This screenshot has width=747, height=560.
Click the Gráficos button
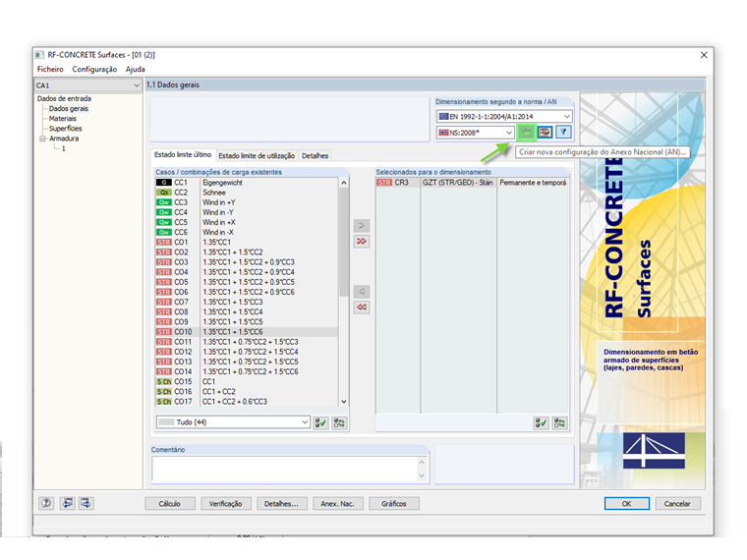tap(394, 503)
